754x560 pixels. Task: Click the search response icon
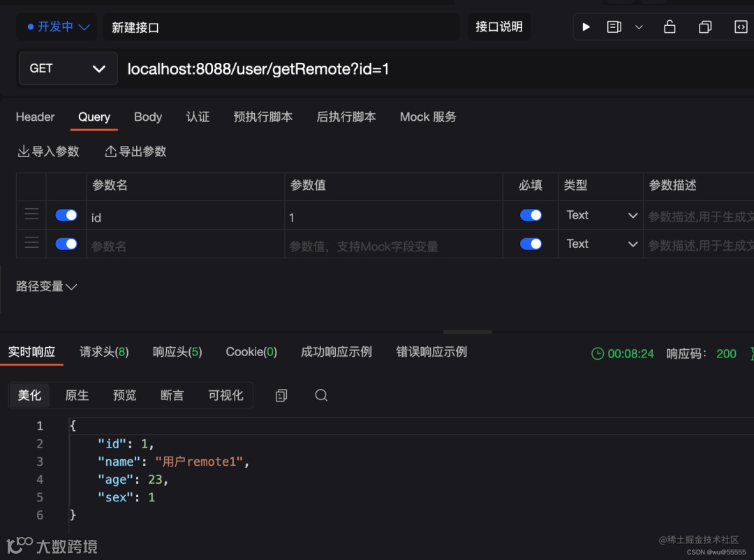coord(321,395)
